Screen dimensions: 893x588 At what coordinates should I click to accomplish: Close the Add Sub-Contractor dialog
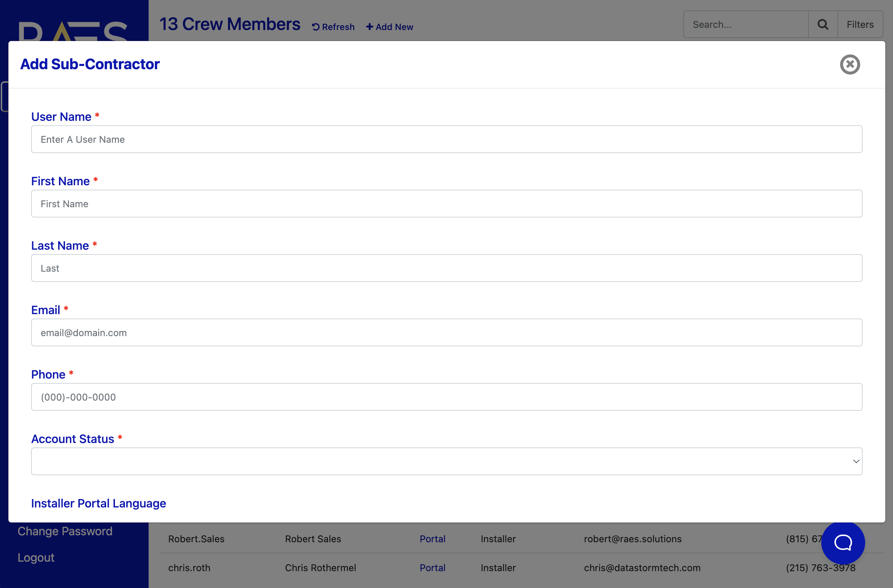click(849, 64)
